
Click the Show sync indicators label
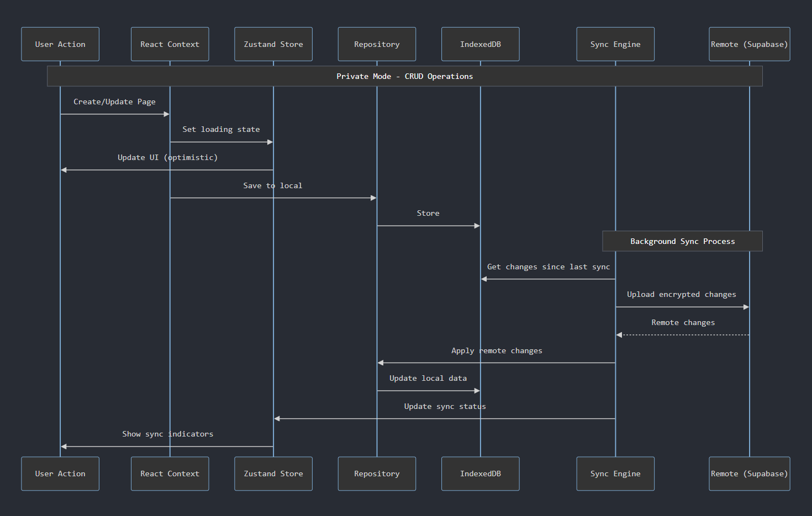pyautogui.click(x=167, y=434)
